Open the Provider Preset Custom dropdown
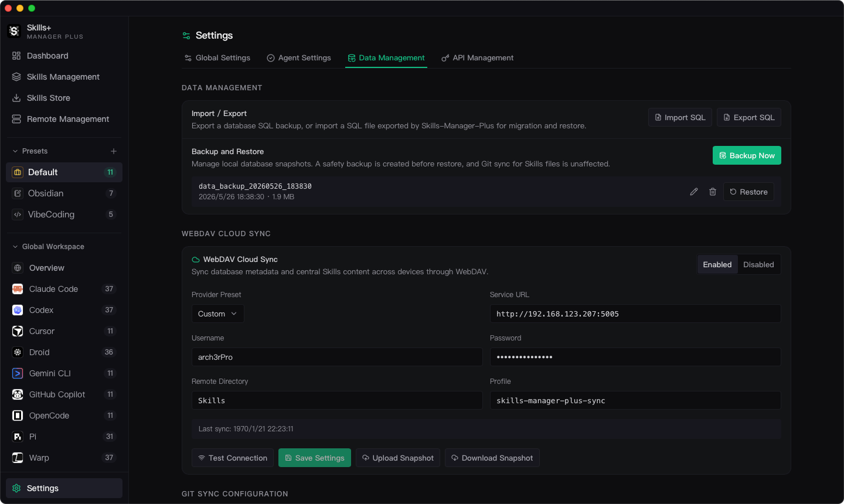The width and height of the screenshot is (844, 504). [x=217, y=314]
